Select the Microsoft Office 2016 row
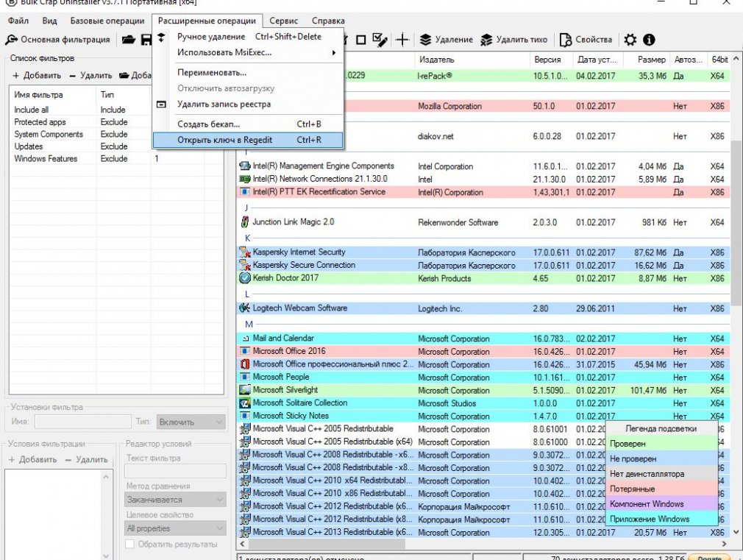Screen dimensions: 743x560 (x=483, y=351)
